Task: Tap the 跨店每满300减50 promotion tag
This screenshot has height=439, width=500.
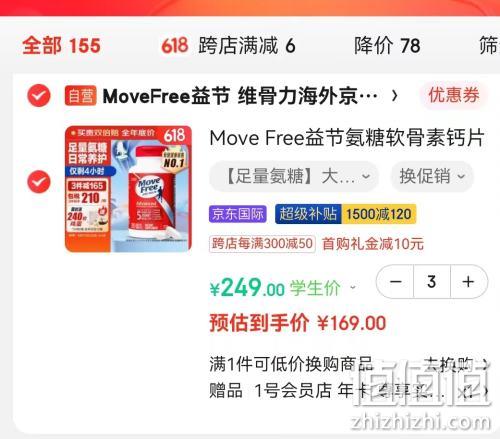Action: [x=262, y=244]
